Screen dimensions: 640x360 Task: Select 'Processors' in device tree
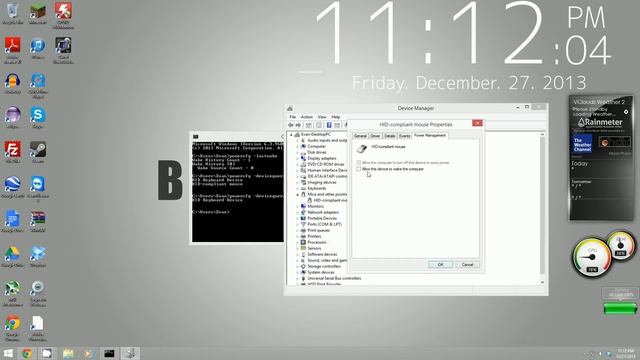[x=317, y=242]
